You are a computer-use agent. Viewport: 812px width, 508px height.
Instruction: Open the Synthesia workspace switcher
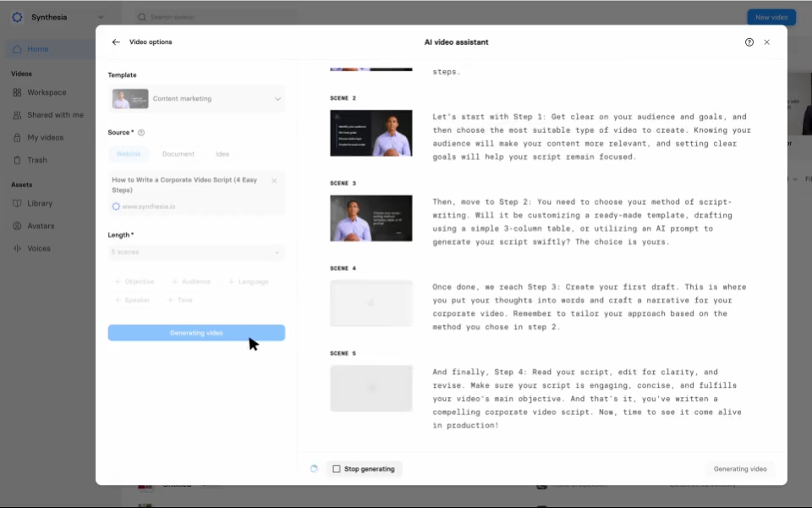(x=58, y=16)
